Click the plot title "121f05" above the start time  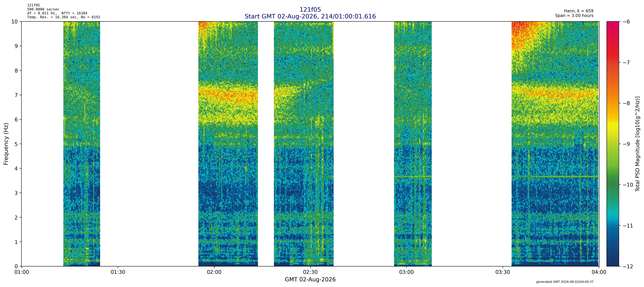(x=310, y=10)
